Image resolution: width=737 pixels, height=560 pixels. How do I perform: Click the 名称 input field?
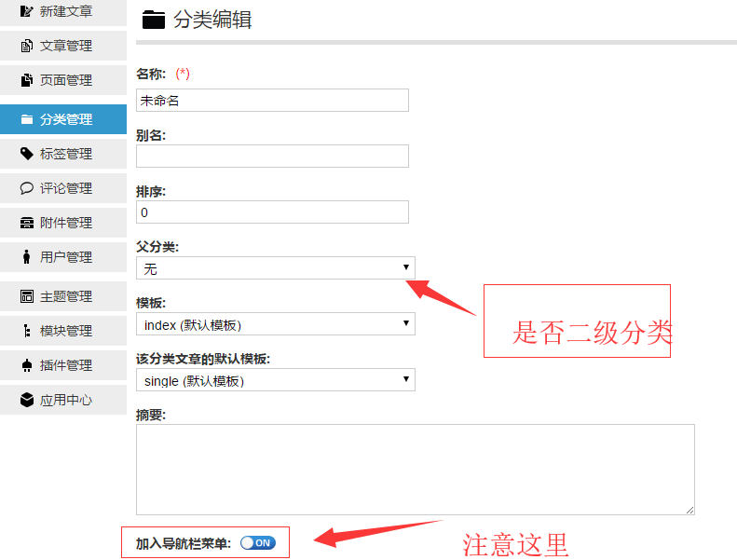tap(272, 101)
